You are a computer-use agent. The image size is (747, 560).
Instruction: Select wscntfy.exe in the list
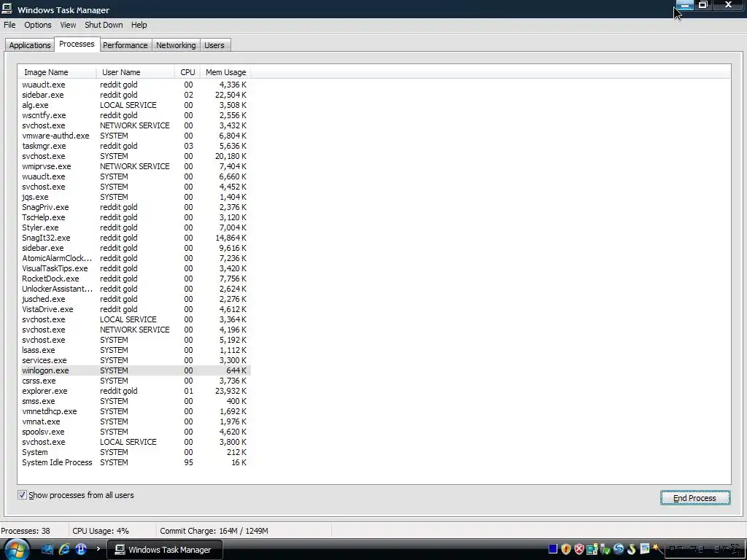[x=134, y=115]
